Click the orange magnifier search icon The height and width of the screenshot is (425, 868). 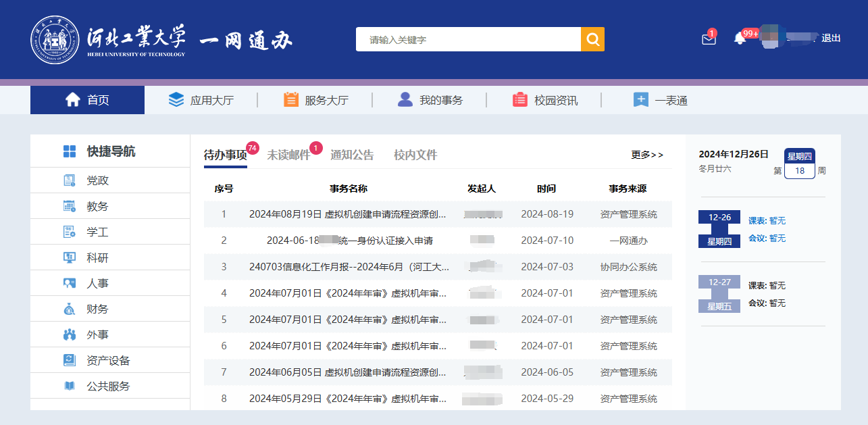coord(592,39)
